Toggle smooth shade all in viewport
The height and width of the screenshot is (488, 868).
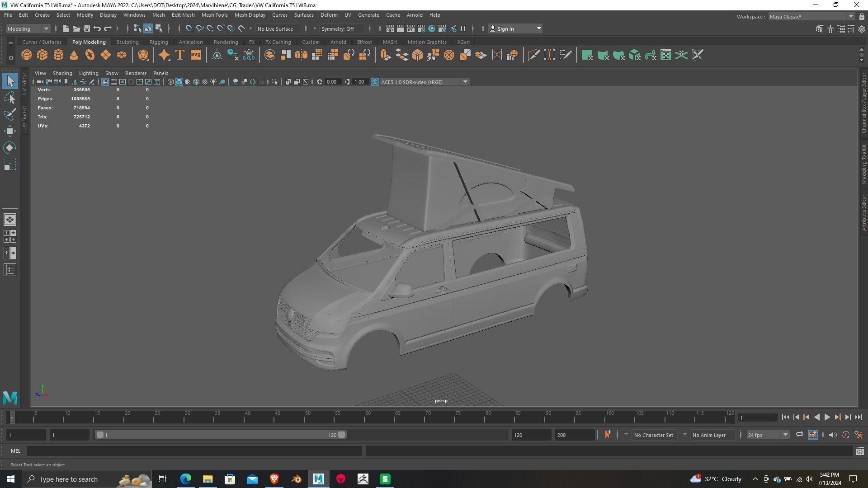point(179,82)
